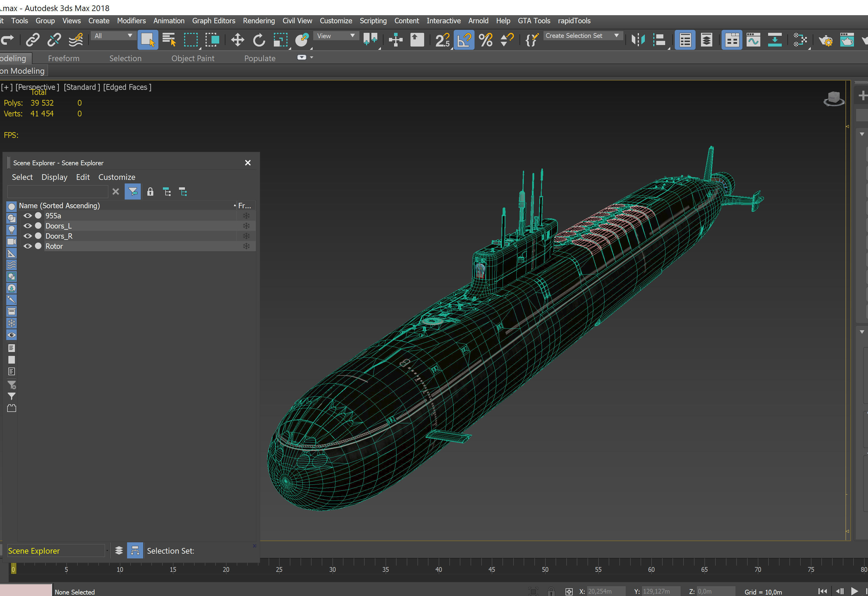Switch to the Object Paint ribbon tab
This screenshot has width=868, height=596.
point(193,59)
